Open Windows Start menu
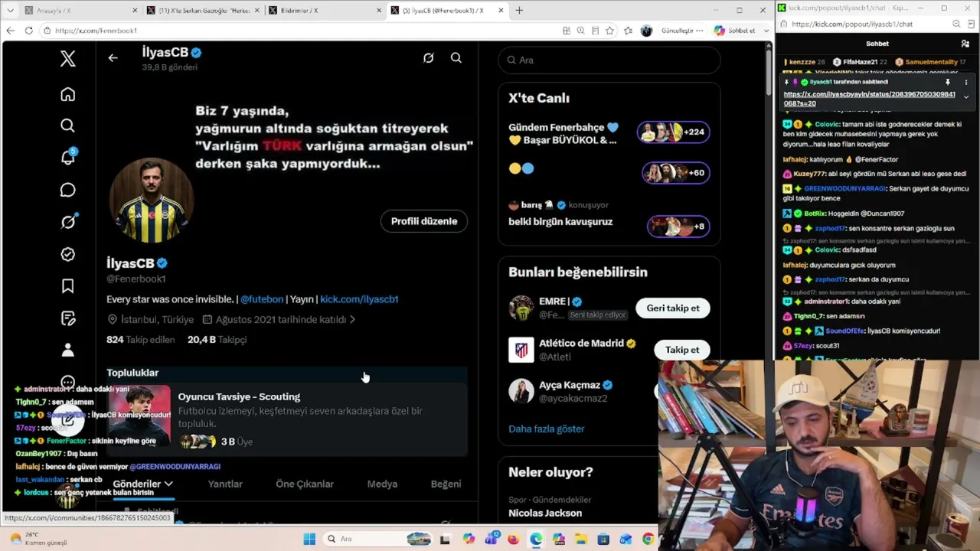The image size is (980, 551). click(x=309, y=540)
